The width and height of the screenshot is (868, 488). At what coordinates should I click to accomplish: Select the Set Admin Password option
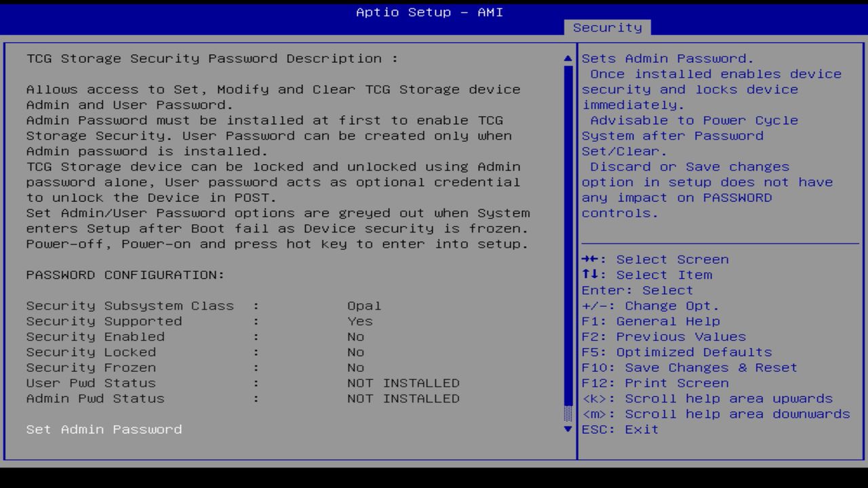(x=104, y=429)
